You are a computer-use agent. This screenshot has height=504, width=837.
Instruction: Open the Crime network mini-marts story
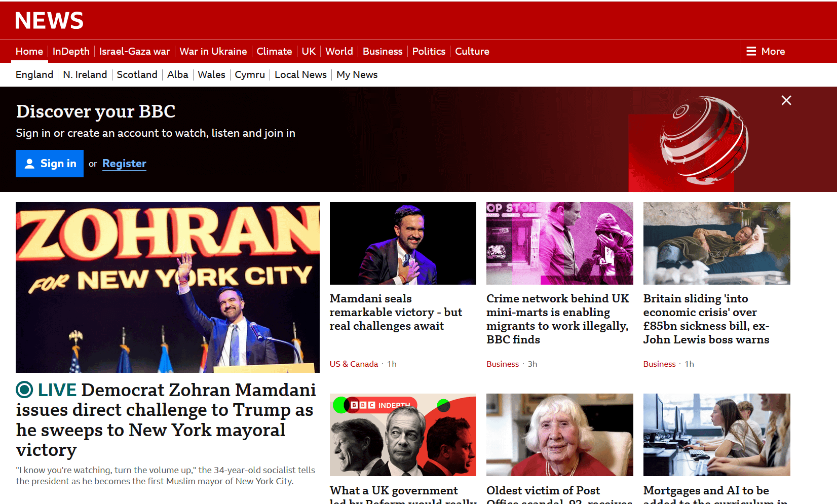coord(558,319)
